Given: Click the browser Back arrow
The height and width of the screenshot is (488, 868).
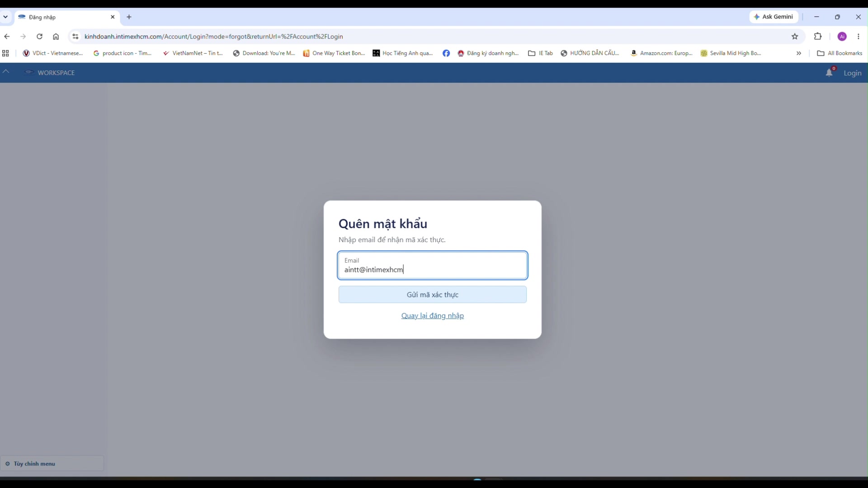Looking at the screenshot, I should [x=7, y=37].
